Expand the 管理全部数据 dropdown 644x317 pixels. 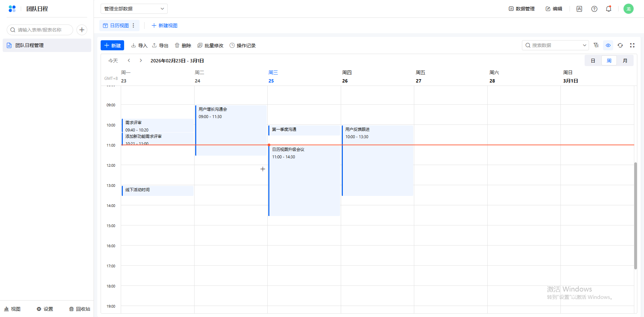134,9
